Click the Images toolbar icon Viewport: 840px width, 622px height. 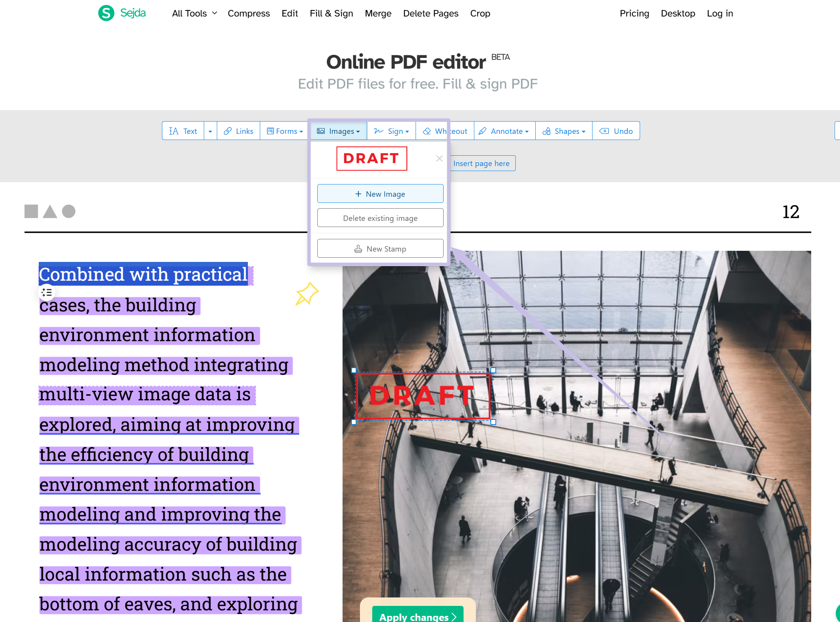[x=321, y=131]
